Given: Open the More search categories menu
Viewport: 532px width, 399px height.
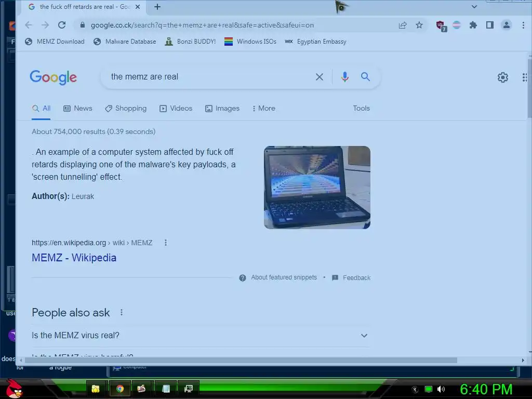Looking at the screenshot, I should pyautogui.click(x=263, y=108).
